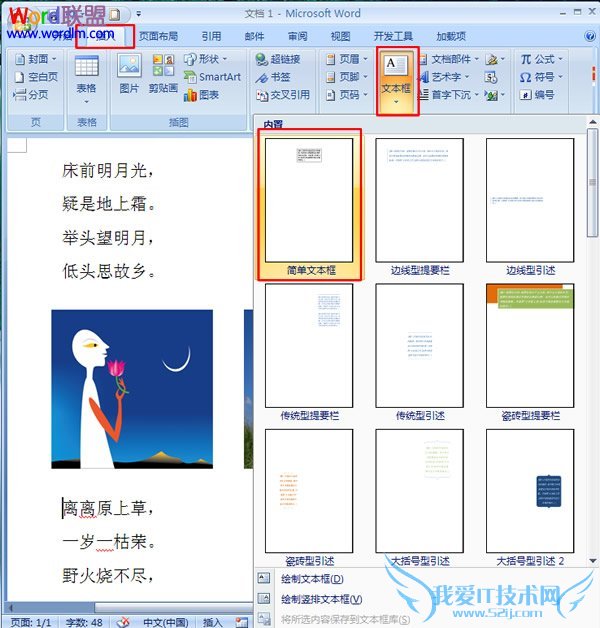Click the gallery scrollbar up arrow

[593, 121]
